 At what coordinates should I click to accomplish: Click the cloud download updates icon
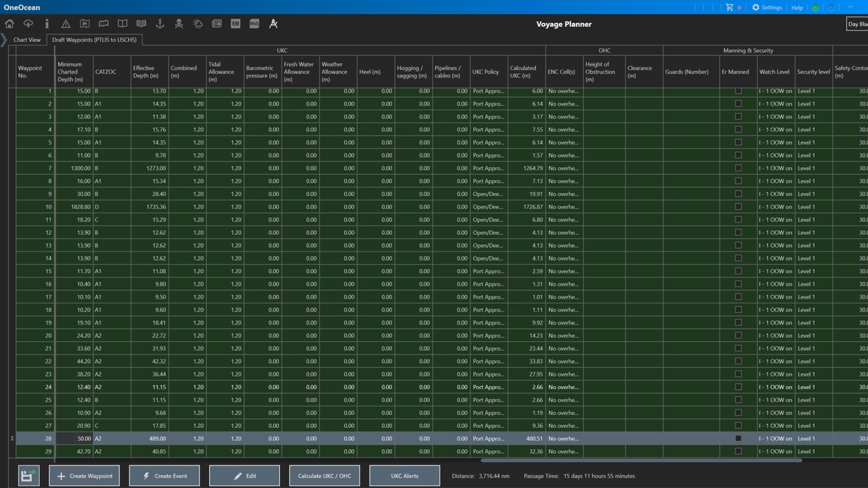pyautogui.click(x=28, y=23)
